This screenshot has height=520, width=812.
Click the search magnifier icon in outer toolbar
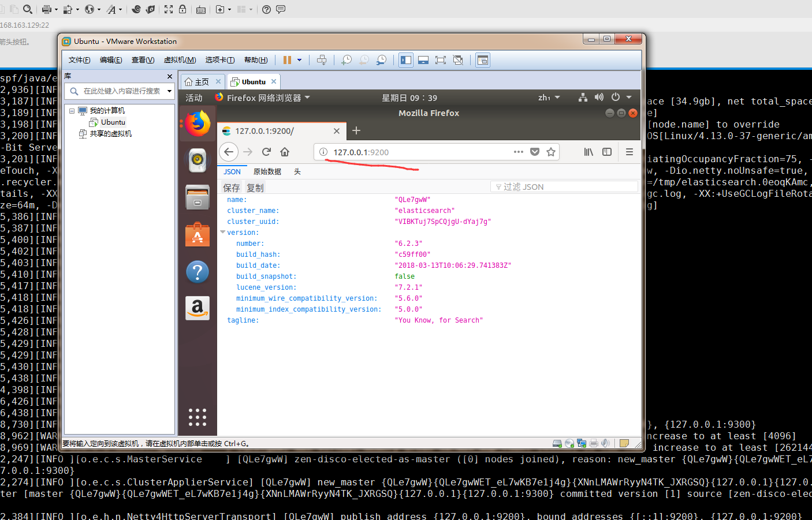pos(28,9)
